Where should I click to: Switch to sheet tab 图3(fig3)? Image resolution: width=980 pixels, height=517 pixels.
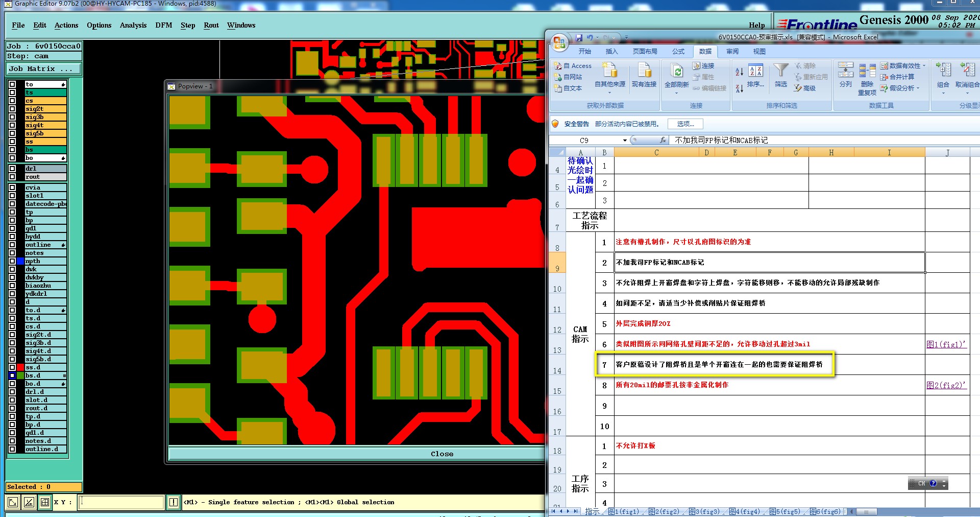(x=704, y=511)
